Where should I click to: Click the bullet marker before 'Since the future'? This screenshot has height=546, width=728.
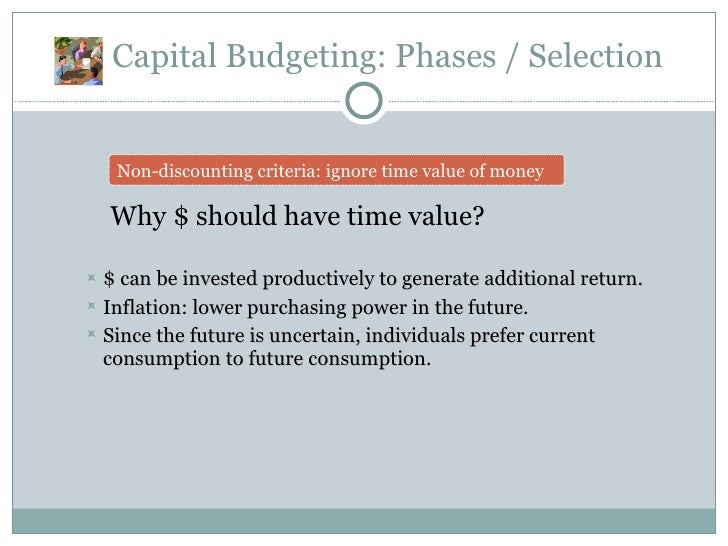pyautogui.click(x=91, y=335)
